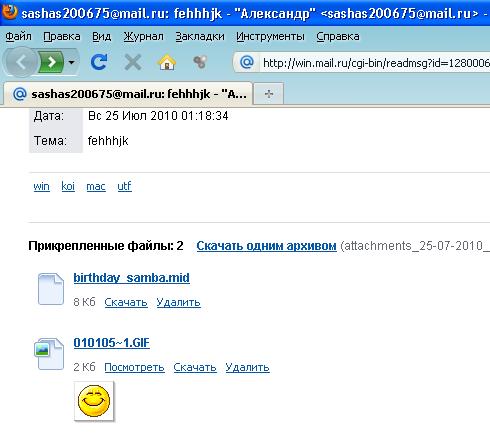Screen dimensions: 490x442
Task: Click Удалить for 010105~1.GIF
Action: point(247,367)
